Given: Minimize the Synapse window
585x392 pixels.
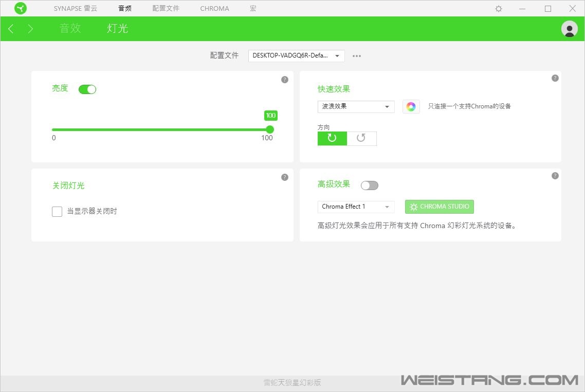Looking at the screenshot, I should [522, 9].
